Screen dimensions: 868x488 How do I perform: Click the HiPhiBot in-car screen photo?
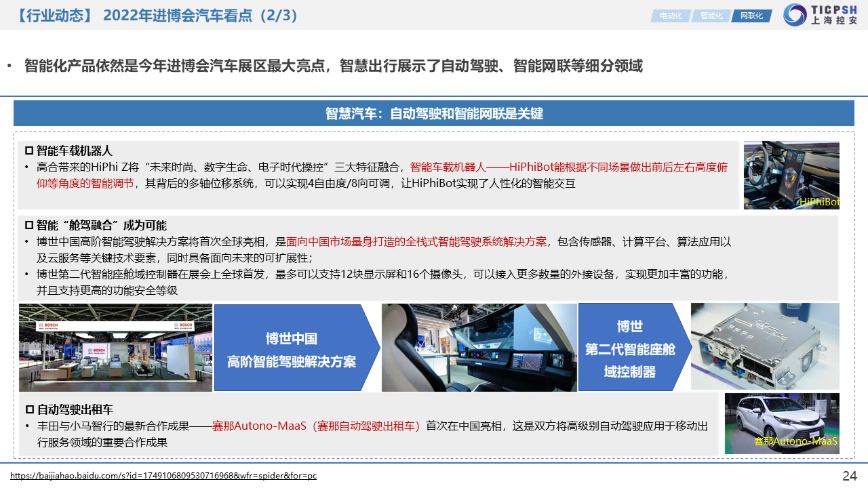click(791, 174)
